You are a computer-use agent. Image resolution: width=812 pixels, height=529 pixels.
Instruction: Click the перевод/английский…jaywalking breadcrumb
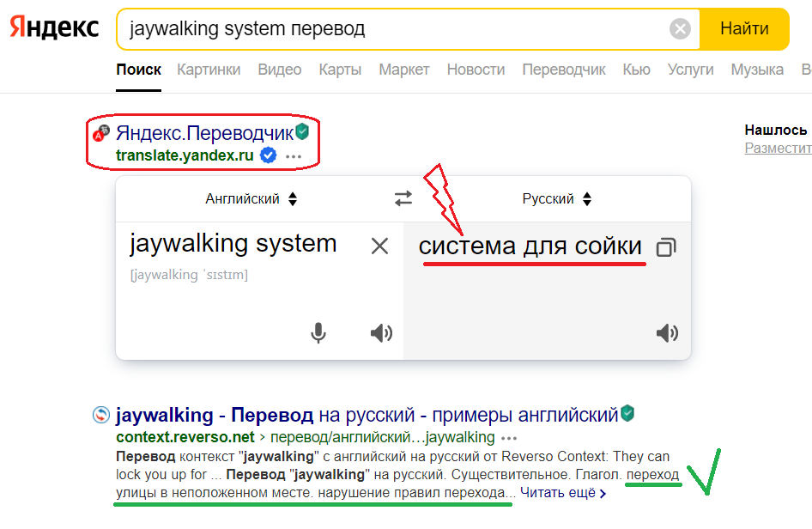(383, 437)
